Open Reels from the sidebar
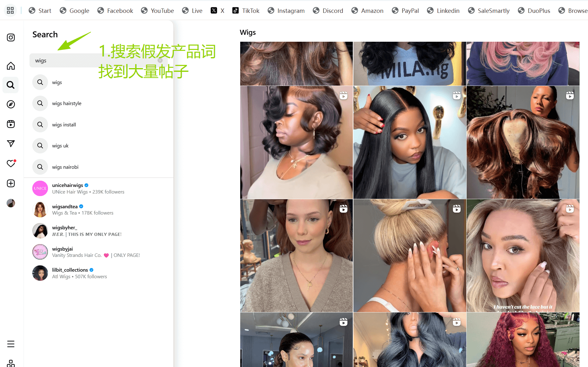The width and height of the screenshot is (588, 367). [11, 124]
